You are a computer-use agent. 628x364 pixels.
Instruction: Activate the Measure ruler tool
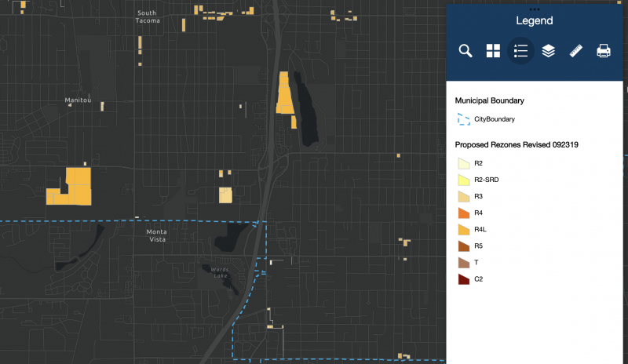pyautogui.click(x=576, y=51)
